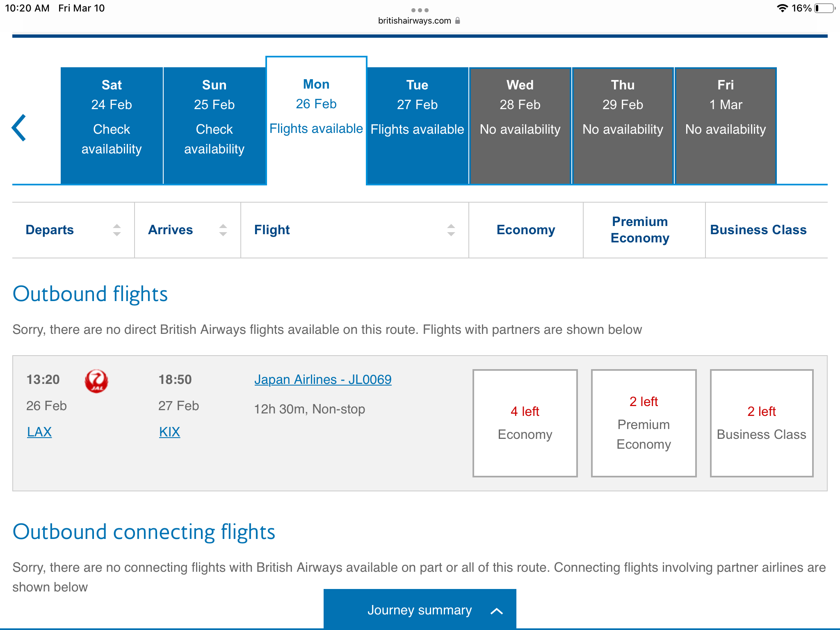This screenshot has width=840, height=630.
Task: Choose the 2 left Business Class fare
Action: (x=762, y=423)
